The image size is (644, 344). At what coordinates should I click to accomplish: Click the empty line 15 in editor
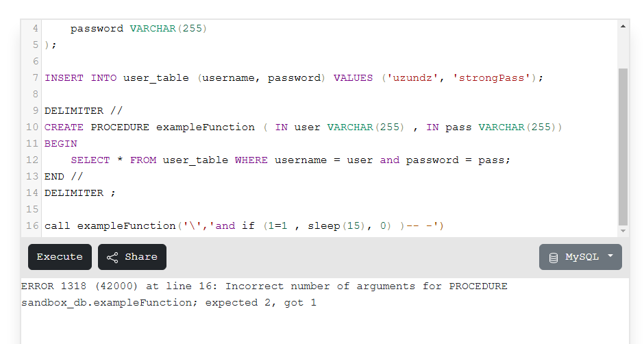coord(329,209)
